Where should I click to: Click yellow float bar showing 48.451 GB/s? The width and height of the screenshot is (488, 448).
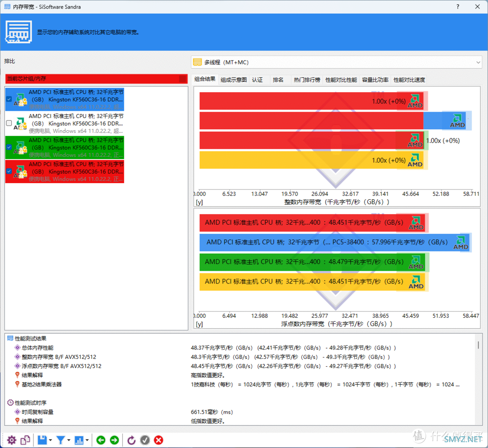(x=314, y=282)
